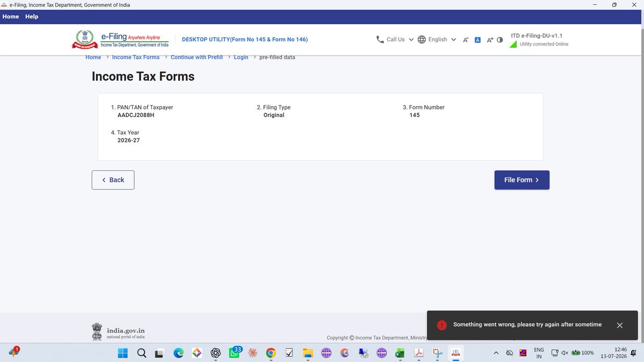The image size is (644, 362).
Task: Decrease font size with the A- icon
Action: click(x=466, y=40)
